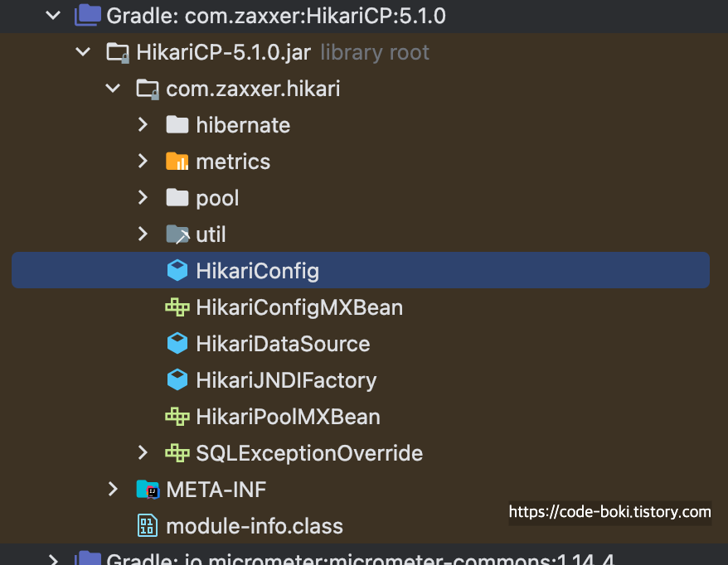Select the com.zaxxer.hikari package label
The image size is (728, 565).
click(x=253, y=89)
